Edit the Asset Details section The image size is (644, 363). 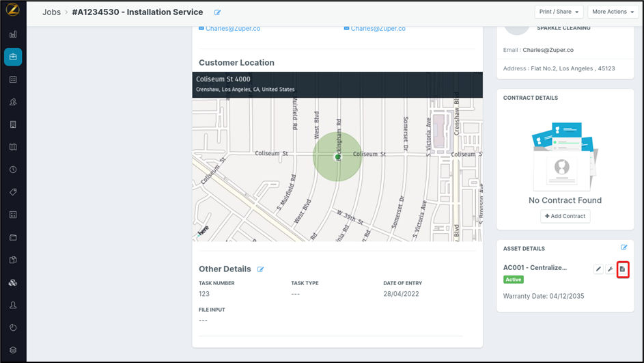[x=624, y=247]
